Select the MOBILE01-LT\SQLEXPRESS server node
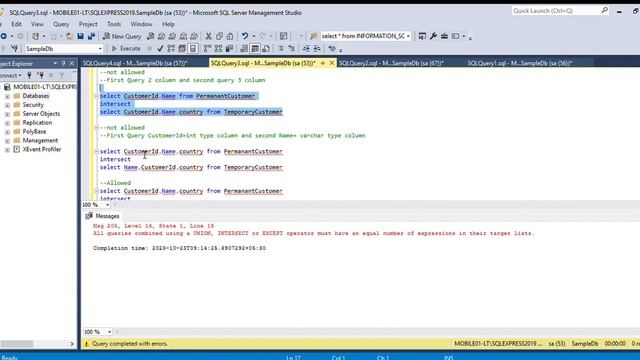The image size is (640, 360). click(44, 87)
